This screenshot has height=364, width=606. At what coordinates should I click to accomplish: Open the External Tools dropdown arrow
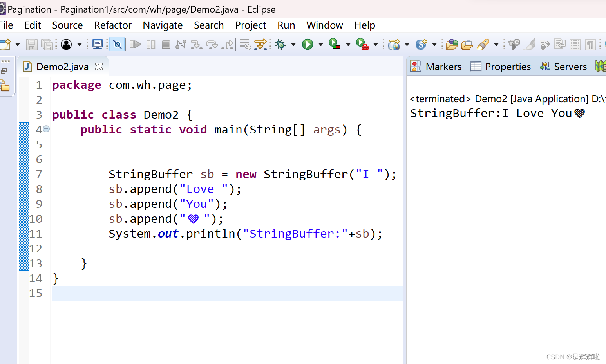pyautogui.click(x=376, y=44)
